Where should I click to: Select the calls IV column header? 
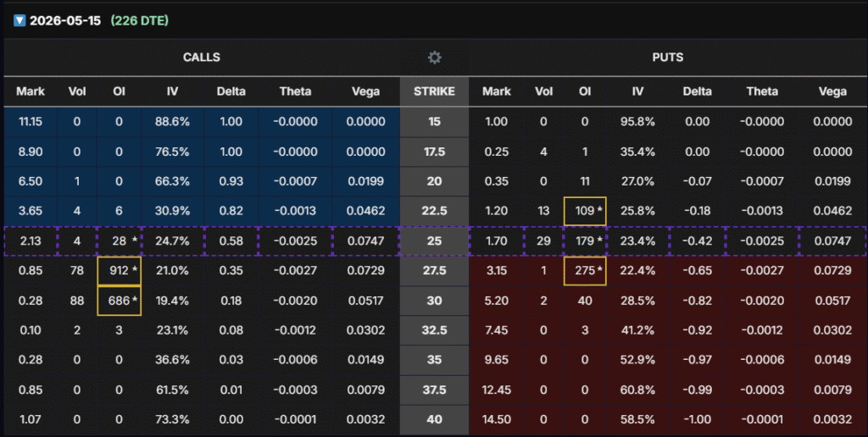coord(172,91)
